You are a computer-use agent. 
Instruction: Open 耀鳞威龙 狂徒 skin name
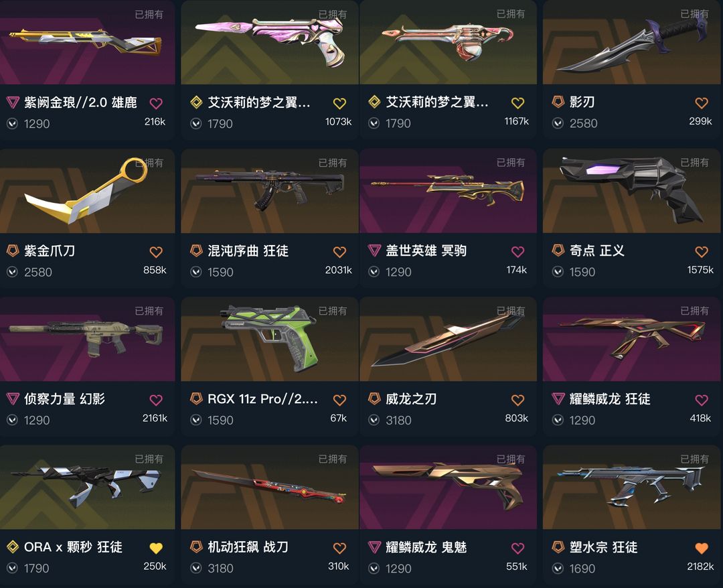(x=610, y=399)
